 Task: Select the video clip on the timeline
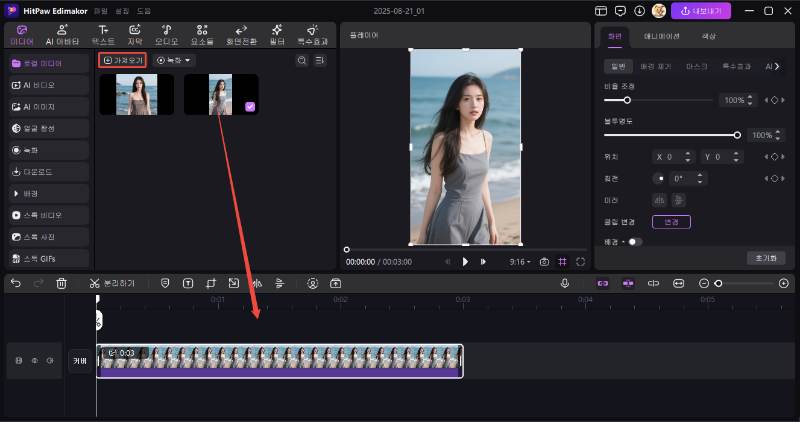coord(280,361)
